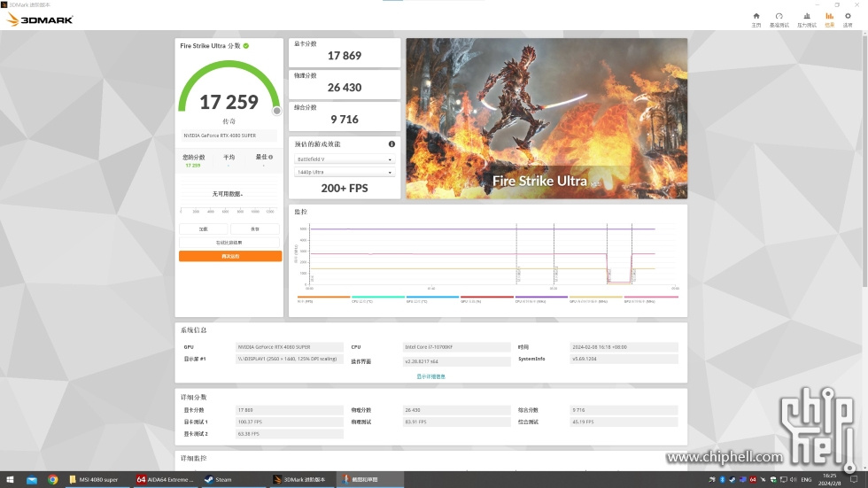Click the DISPLAY1 2560 × 1440 display value

[290, 359]
